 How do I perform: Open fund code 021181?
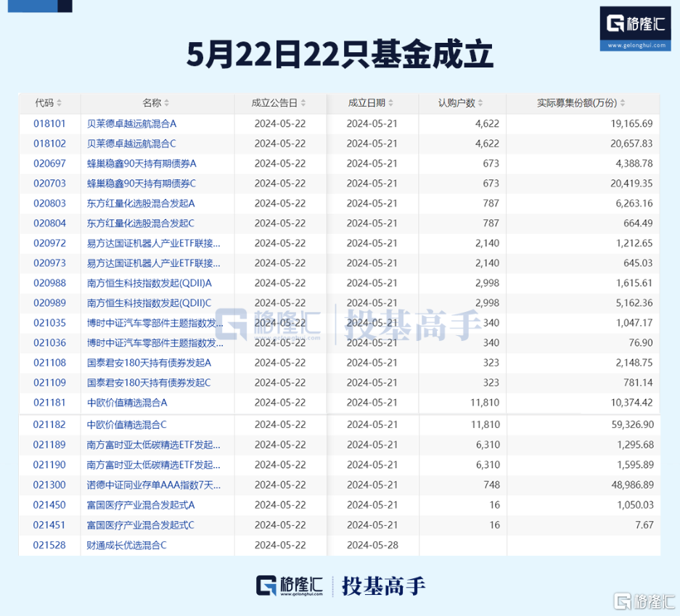point(49,403)
